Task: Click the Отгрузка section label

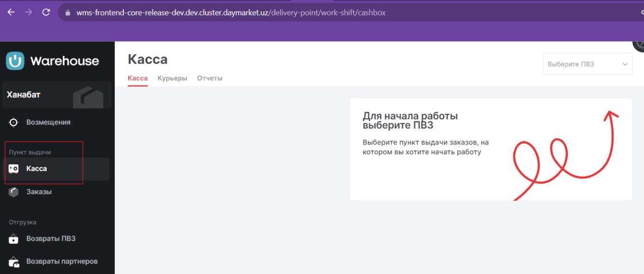Action: [x=23, y=222]
